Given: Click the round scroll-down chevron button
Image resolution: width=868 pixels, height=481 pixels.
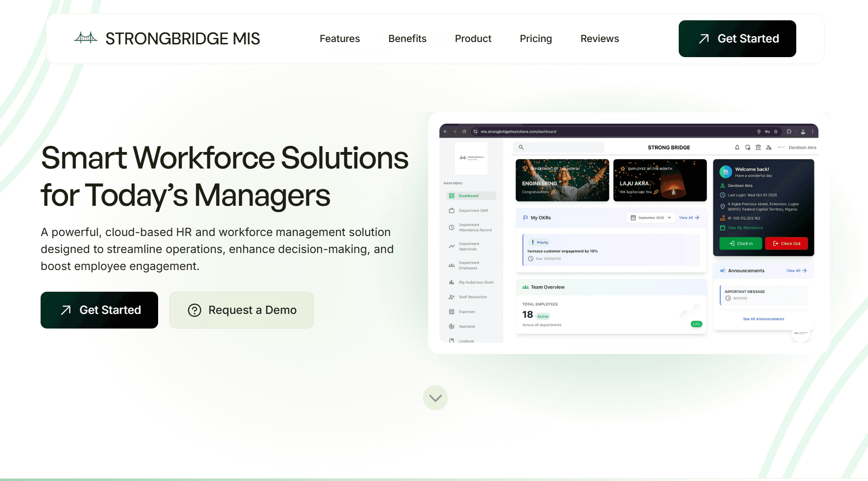Looking at the screenshot, I should [435, 398].
